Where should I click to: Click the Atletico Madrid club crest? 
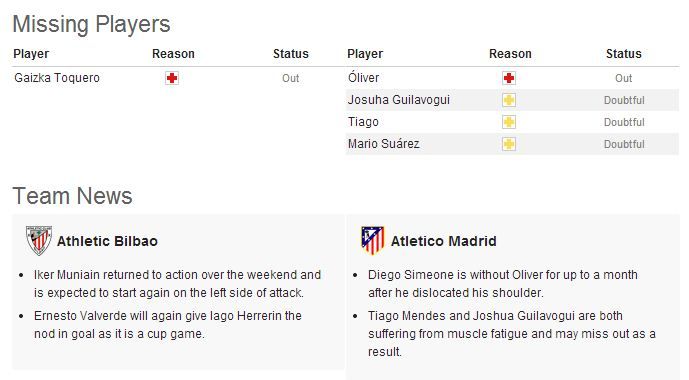click(x=373, y=240)
